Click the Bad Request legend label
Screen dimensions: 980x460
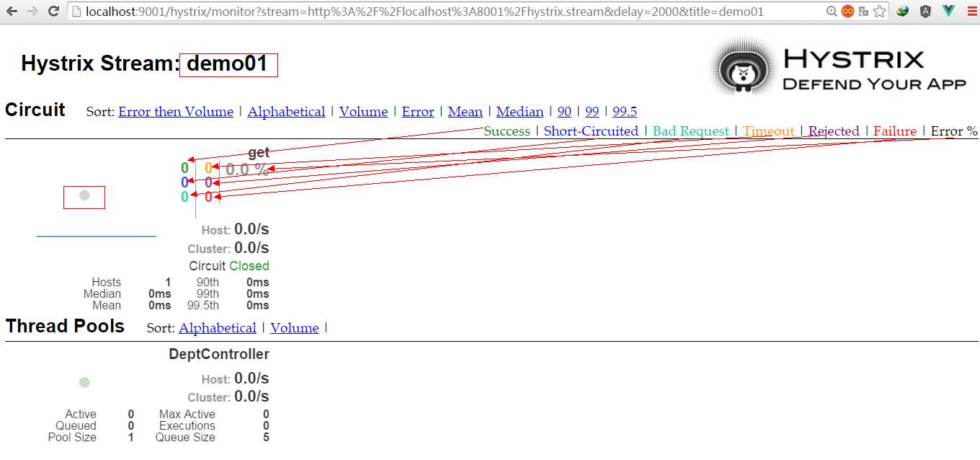point(691,131)
